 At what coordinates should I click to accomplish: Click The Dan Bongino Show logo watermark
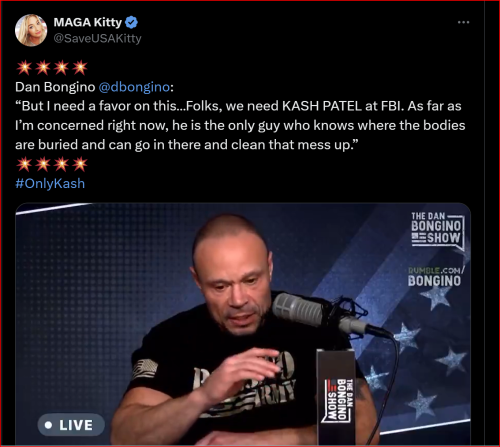(x=437, y=231)
